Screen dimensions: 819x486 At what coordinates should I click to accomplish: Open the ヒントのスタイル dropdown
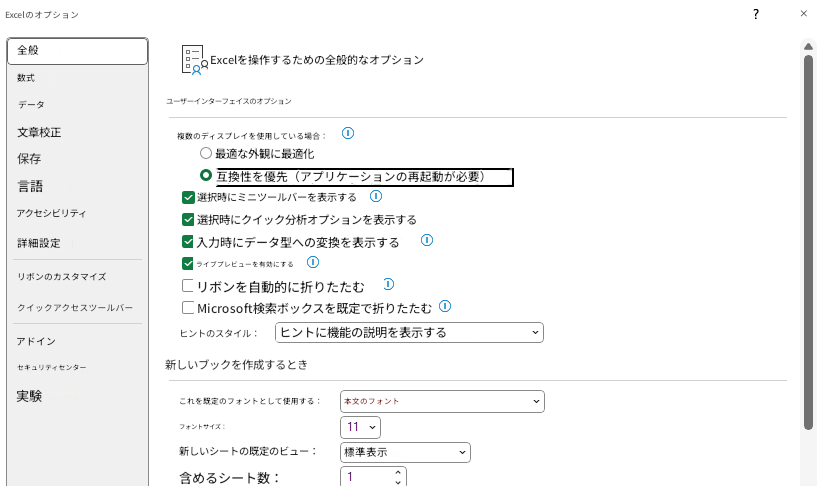409,332
